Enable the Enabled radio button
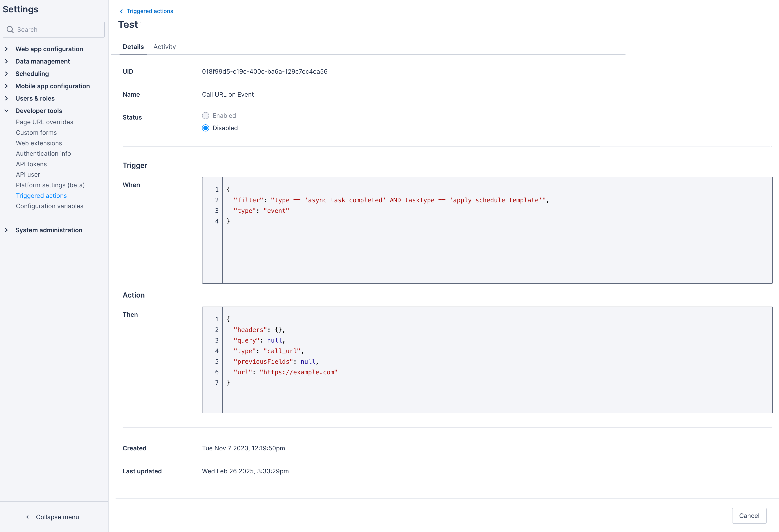Image resolution: width=779 pixels, height=532 pixels. (205, 115)
